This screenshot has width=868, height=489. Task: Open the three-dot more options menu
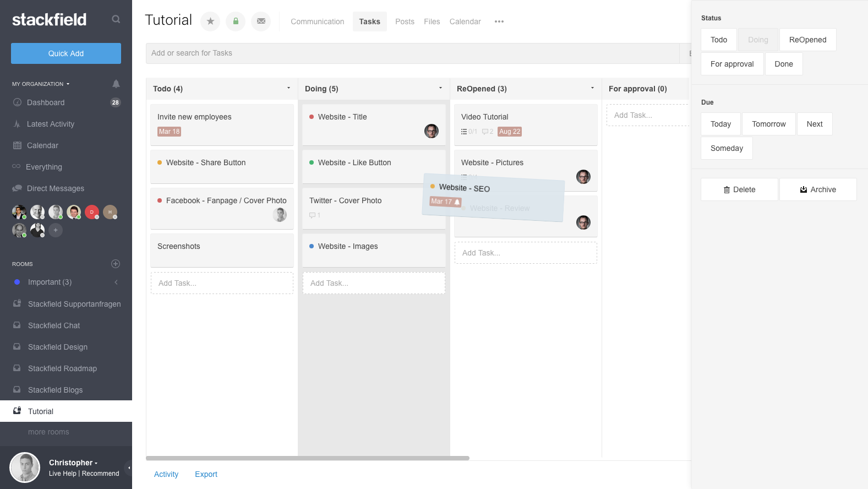coord(499,21)
